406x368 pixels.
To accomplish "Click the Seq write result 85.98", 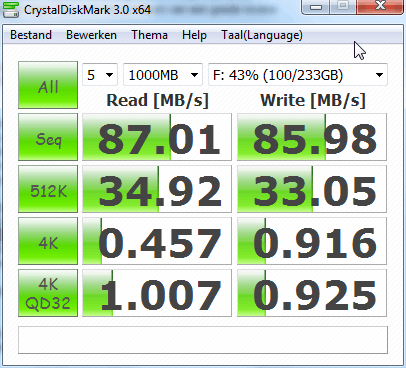I will click(312, 137).
